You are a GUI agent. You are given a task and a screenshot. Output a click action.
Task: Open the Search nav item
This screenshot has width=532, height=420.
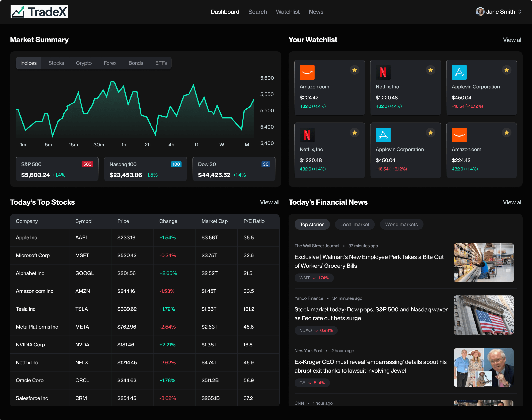point(257,12)
